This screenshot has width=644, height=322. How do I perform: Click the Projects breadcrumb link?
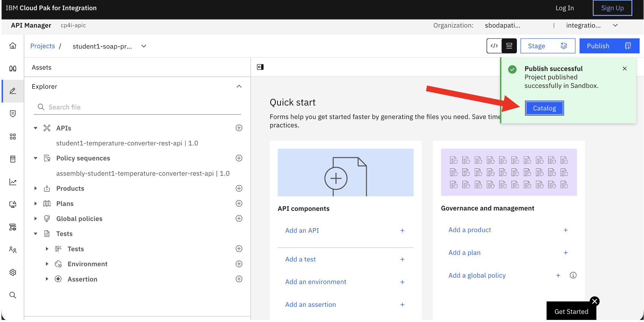click(x=43, y=46)
